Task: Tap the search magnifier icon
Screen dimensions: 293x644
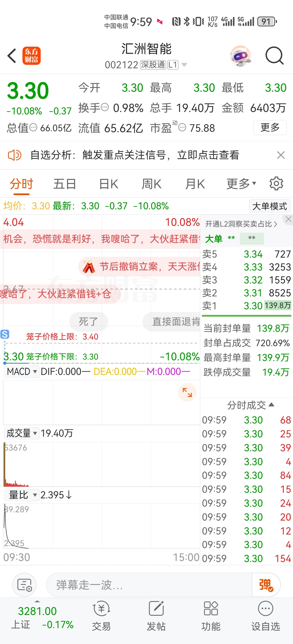Action: tap(274, 56)
